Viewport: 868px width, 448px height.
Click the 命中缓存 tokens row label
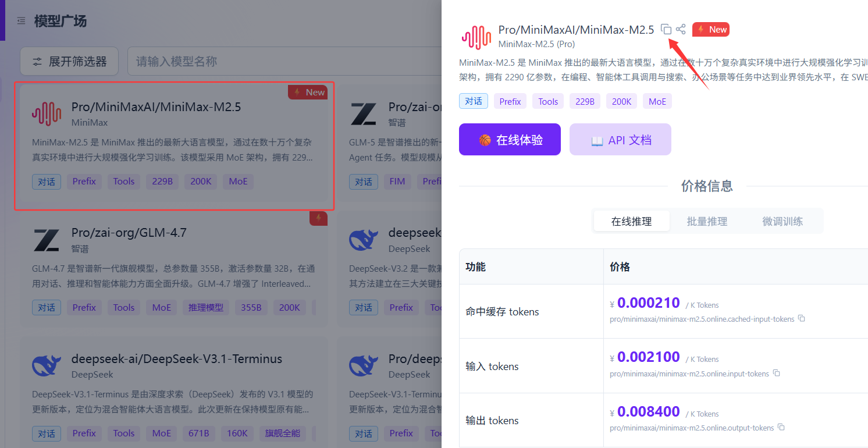pos(503,312)
